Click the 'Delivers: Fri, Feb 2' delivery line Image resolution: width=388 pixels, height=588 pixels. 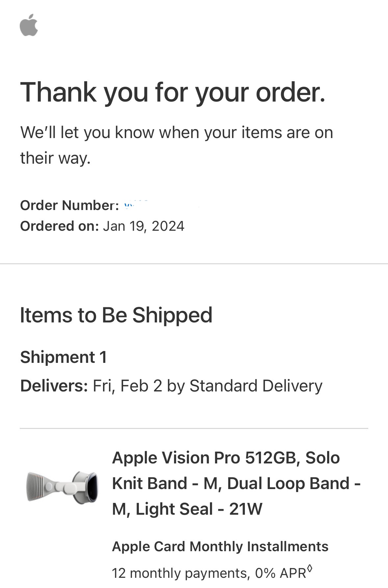point(171,386)
